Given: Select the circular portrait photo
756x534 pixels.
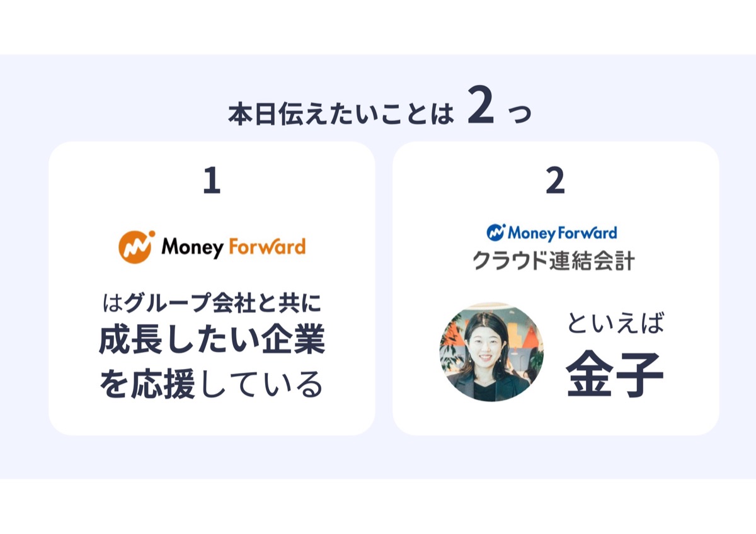Looking at the screenshot, I should point(491,351).
